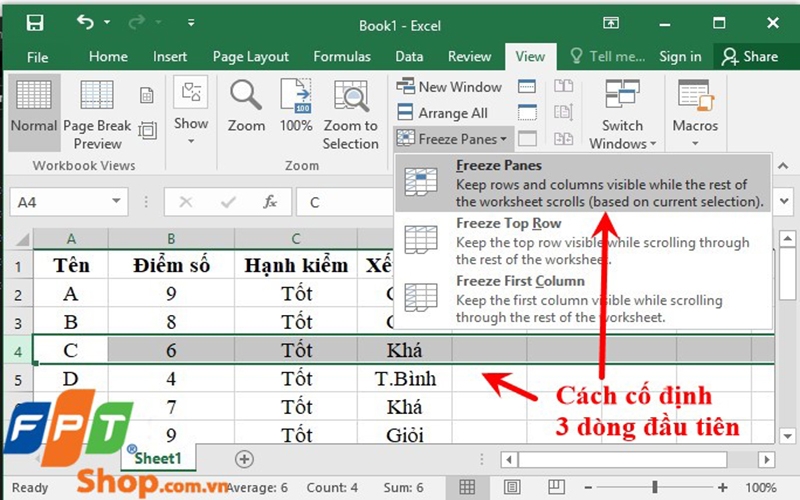The width and height of the screenshot is (800, 500).
Task: Choose Freeze Top Row option
Action: (583, 241)
